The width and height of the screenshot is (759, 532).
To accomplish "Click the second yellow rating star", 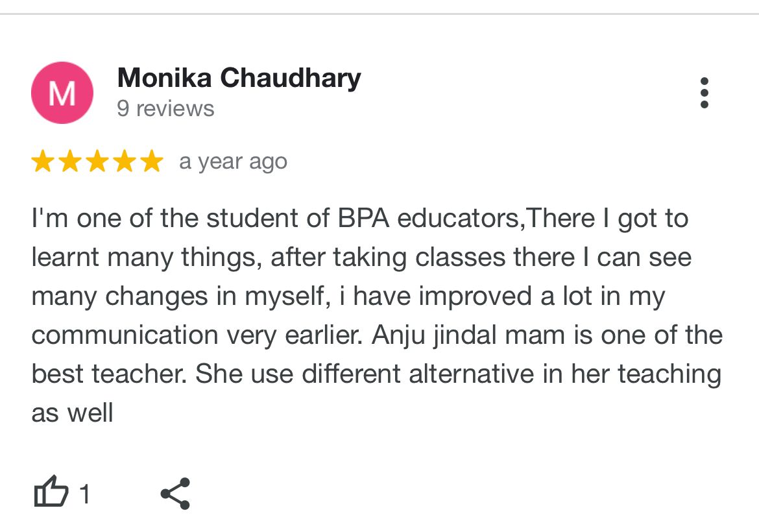I will (x=70, y=162).
